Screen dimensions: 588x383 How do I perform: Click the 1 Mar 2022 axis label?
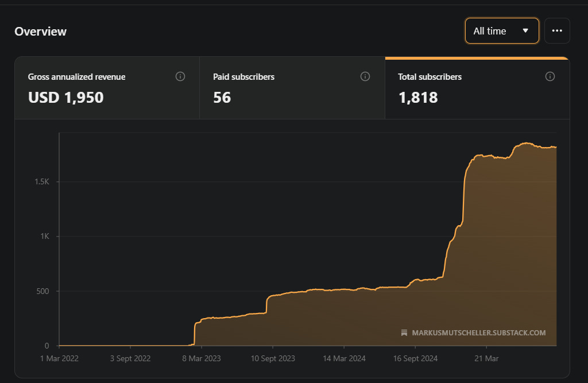point(59,358)
